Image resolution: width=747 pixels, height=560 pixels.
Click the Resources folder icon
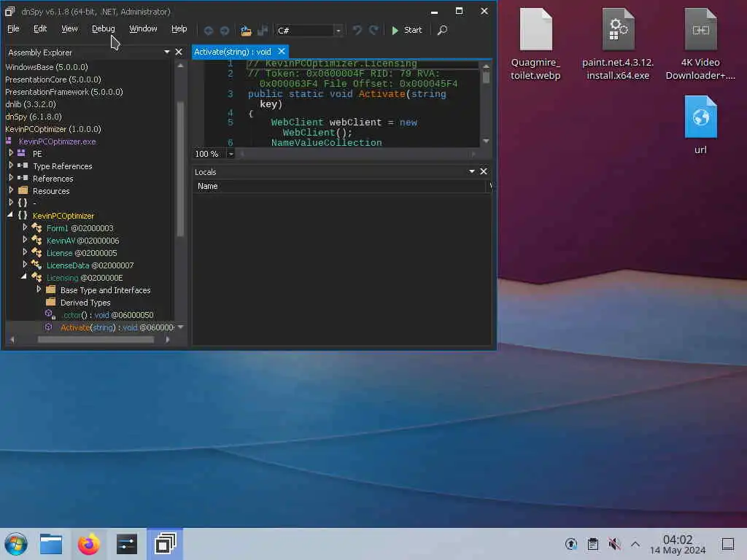(x=23, y=190)
